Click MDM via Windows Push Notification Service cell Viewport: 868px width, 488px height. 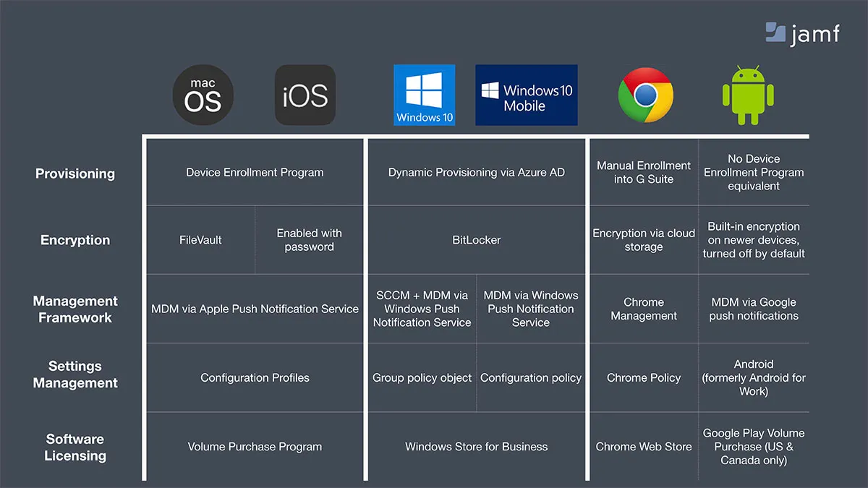click(x=531, y=309)
